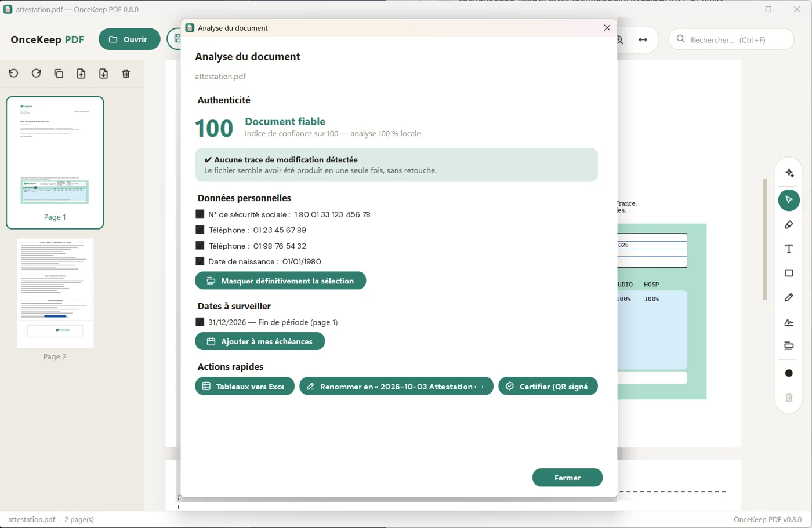Close the dialog with Fermer
The height and width of the screenshot is (528, 812).
click(567, 478)
